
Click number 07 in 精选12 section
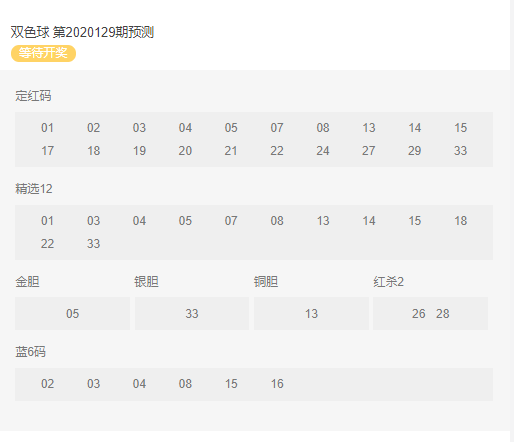(231, 221)
